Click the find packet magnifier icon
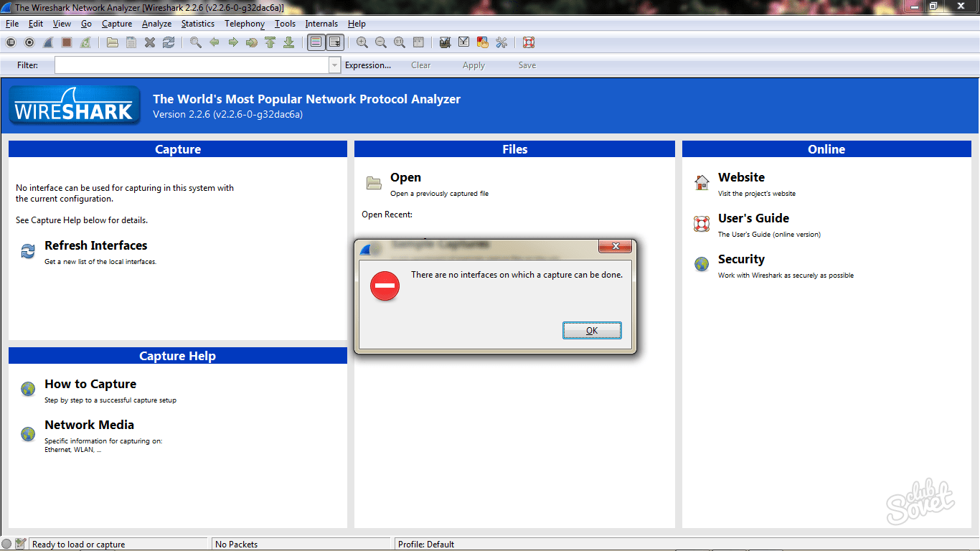The height and width of the screenshot is (551, 980). coord(195,42)
